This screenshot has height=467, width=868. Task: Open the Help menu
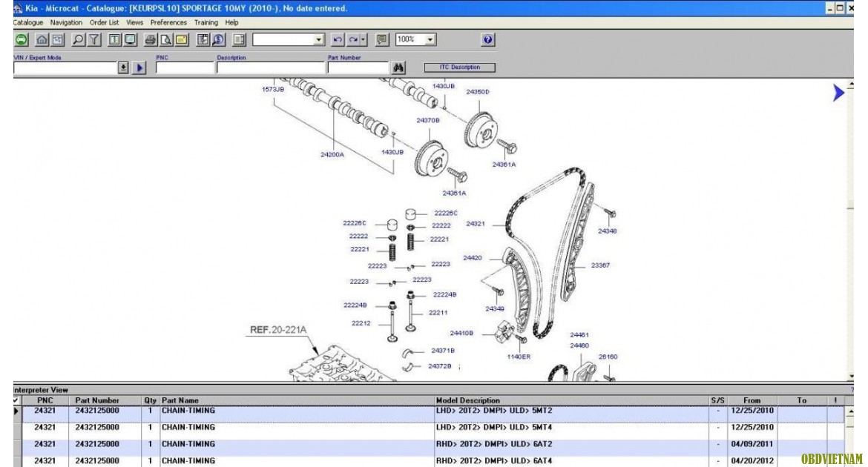[231, 23]
